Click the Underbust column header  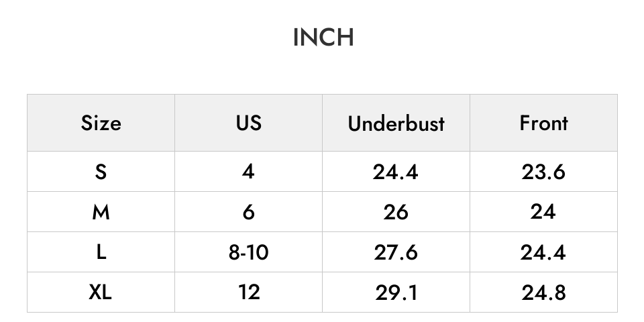(x=396, y=123)
